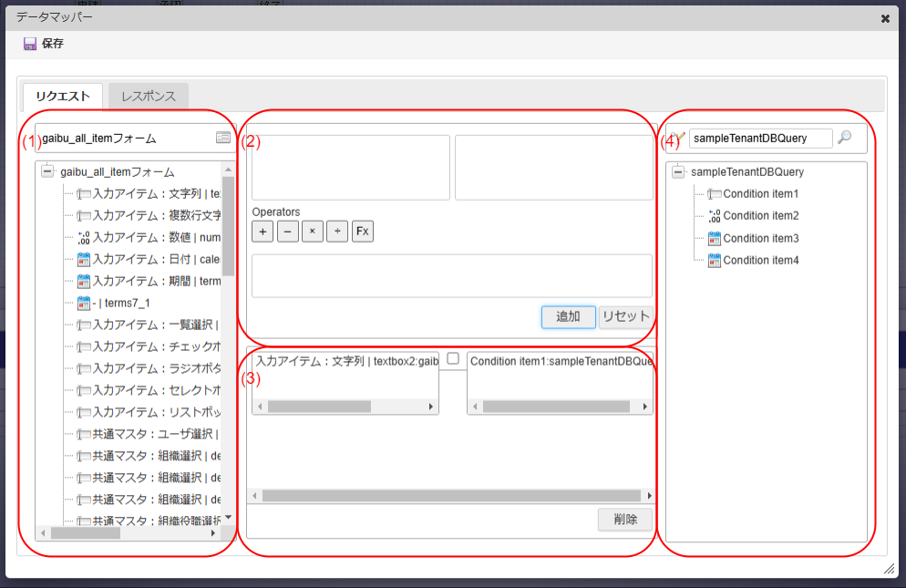Click the edit pencil icon before query field

(678, 138)
